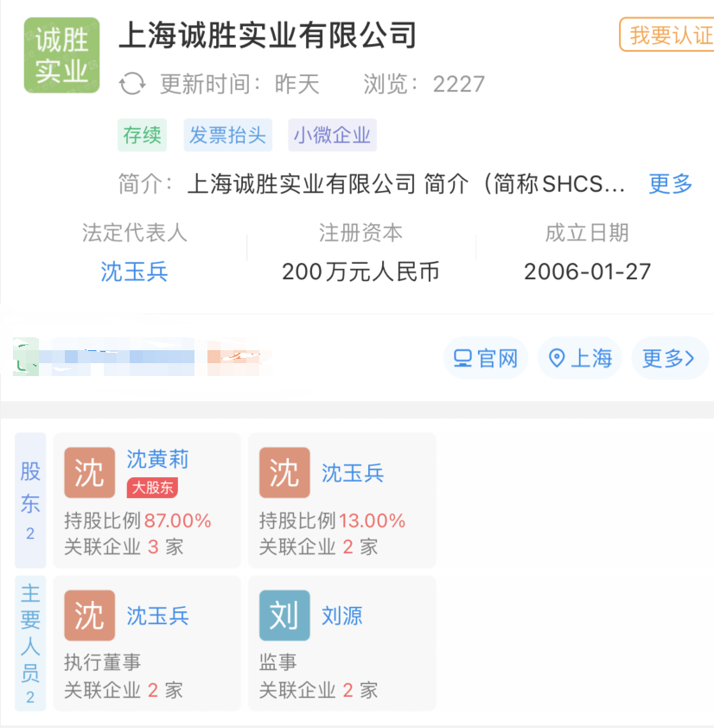Click 沈黄莉 shareholder avatar icon

pyautogui.click(x=89, y=473)
